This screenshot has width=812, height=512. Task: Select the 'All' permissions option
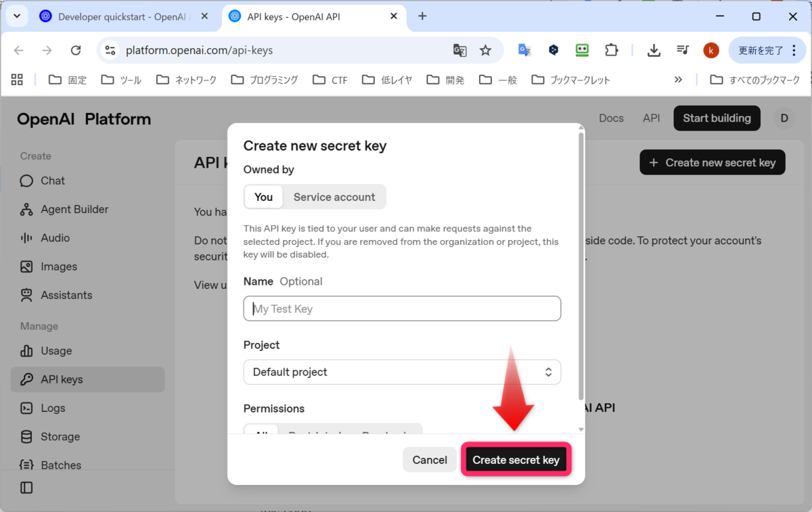pyautogui.click(x=261, y=431)
